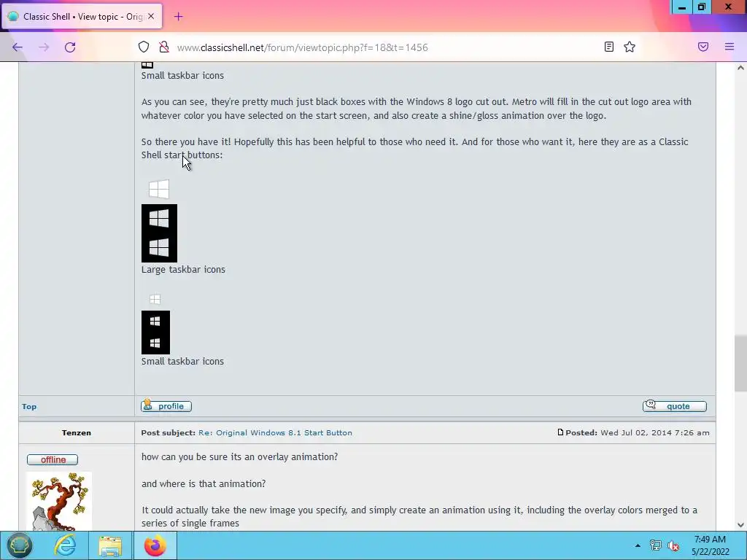Open the taskbar clock and date

pos(710,545)
